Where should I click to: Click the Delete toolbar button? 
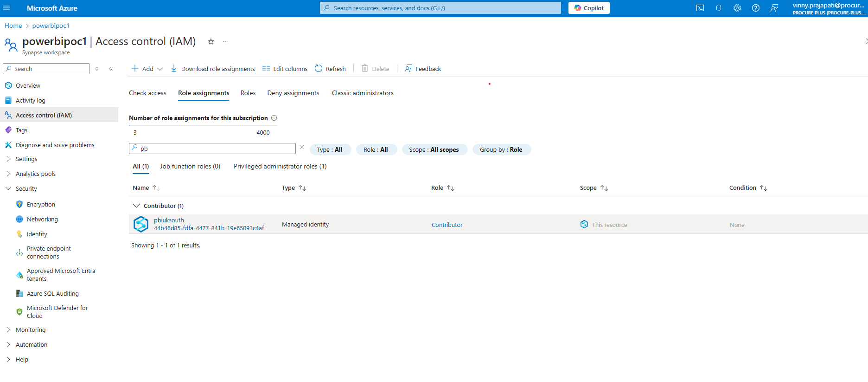click(376, 69)
